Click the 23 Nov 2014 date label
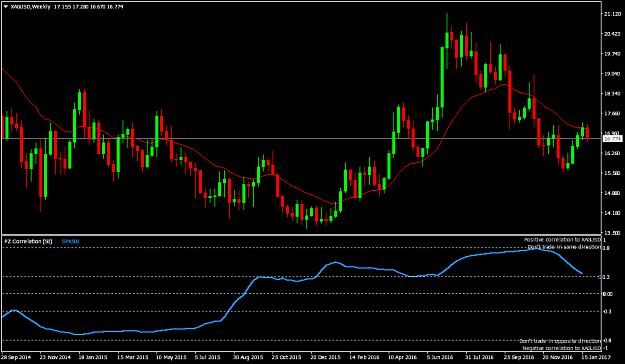625x364 pixels. (55, 356)
